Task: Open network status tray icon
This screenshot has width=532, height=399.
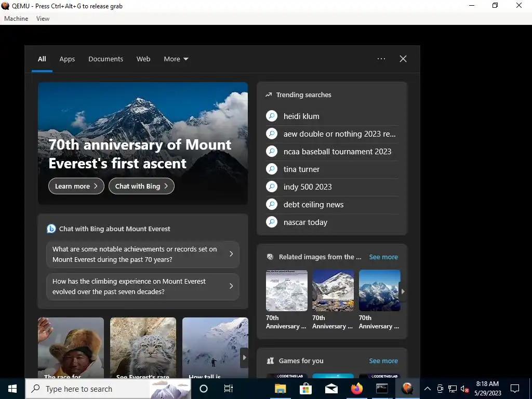Action: click(x=453, y=389)
